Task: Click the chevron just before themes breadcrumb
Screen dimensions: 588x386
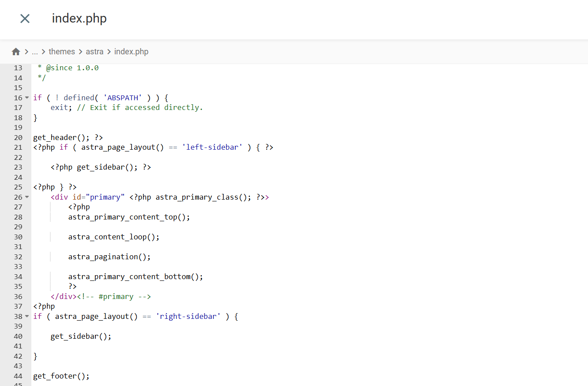Action: tap(43, 52)
